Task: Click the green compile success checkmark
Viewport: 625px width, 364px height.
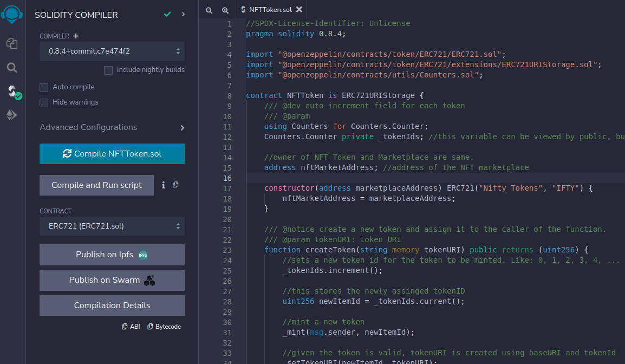Action: (166, 14)
